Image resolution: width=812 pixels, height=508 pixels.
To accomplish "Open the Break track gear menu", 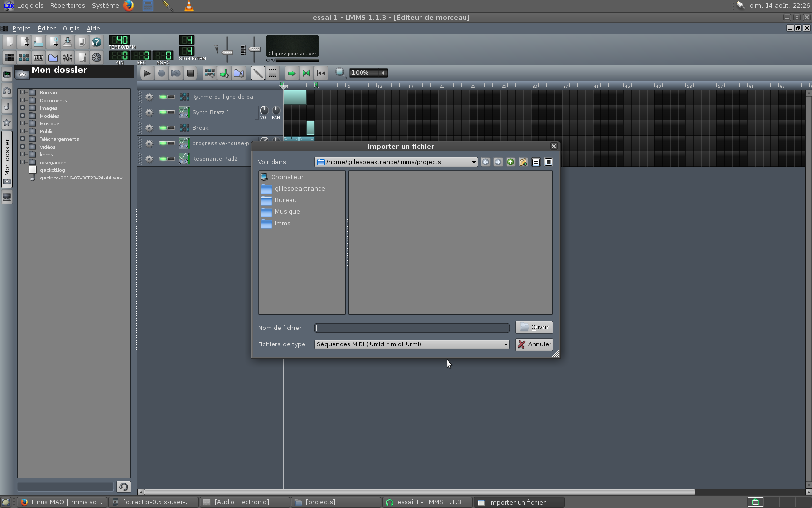I will pos(149,128).
